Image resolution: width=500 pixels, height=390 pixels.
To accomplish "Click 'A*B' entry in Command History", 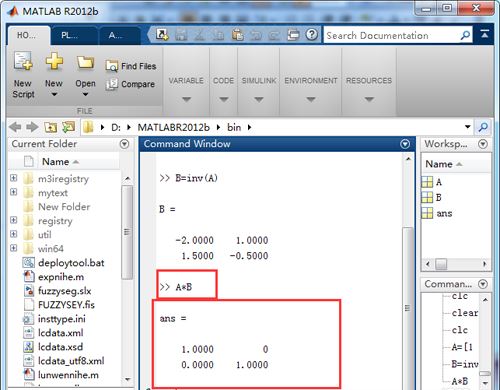I will (x=460, y=381).
